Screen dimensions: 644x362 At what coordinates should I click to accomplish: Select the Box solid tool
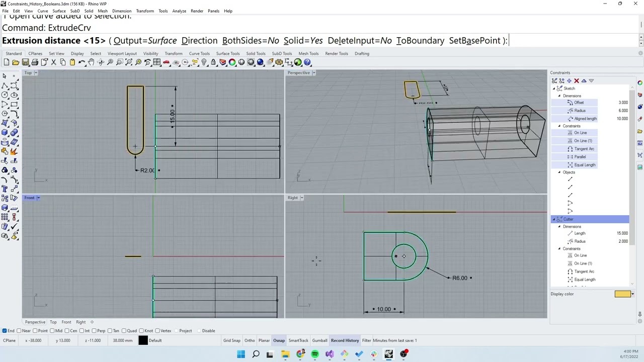(5, 132)
